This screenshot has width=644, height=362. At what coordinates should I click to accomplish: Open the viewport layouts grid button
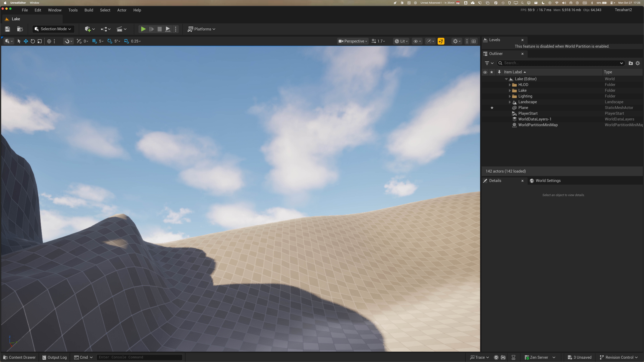[x=474, y=41]
